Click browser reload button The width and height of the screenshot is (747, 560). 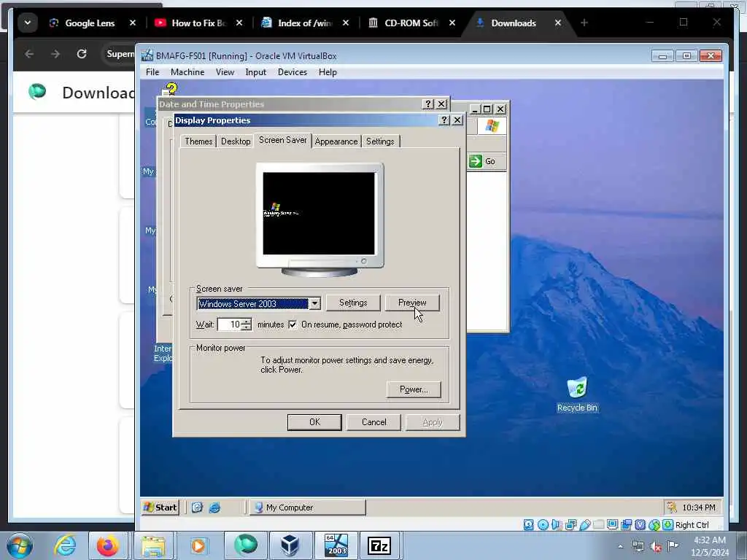pyautogui.click(x=82, y=54)
